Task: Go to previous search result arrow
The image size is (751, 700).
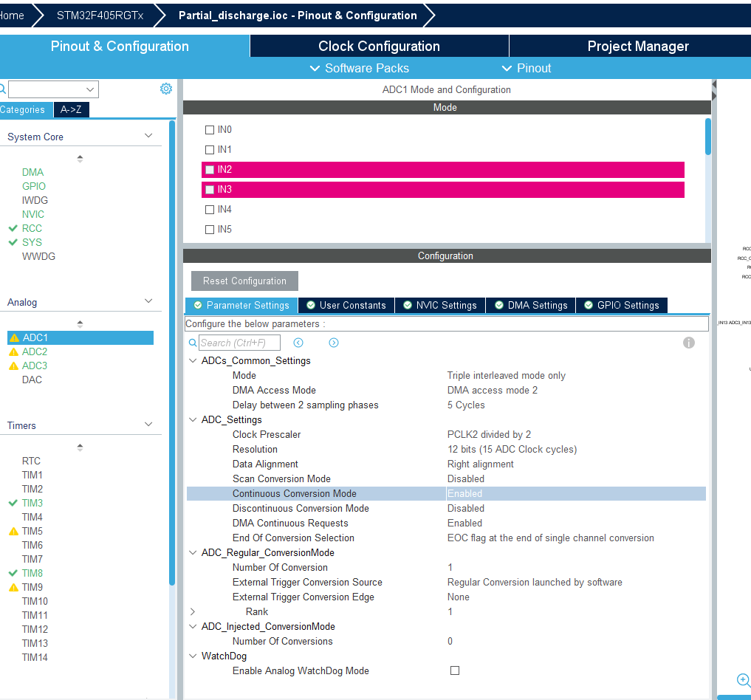Action: pos(298,343)
